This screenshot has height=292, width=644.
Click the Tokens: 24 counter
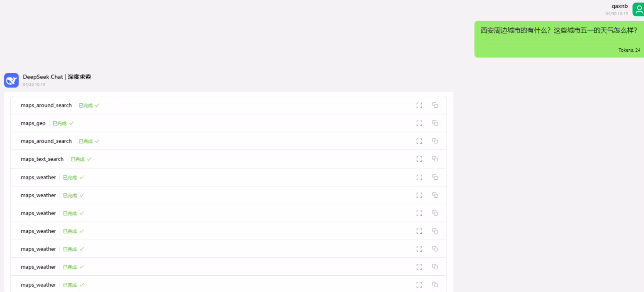tap(629, 50)
